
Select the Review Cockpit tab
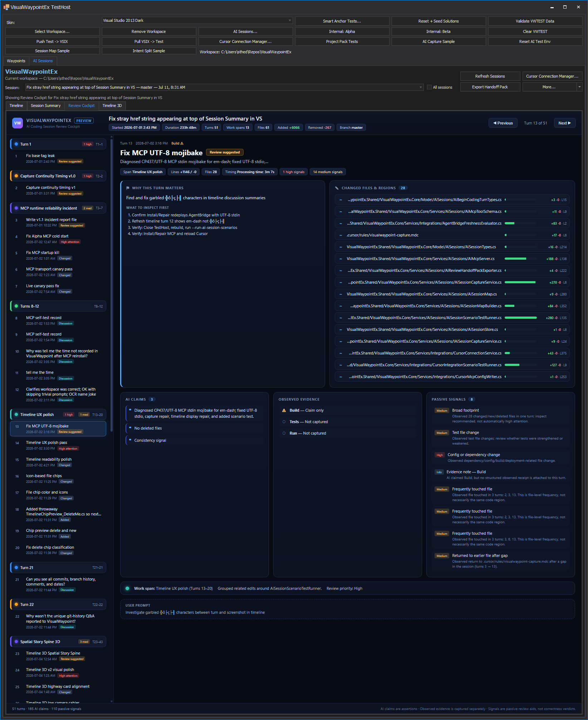click(82, 106)
